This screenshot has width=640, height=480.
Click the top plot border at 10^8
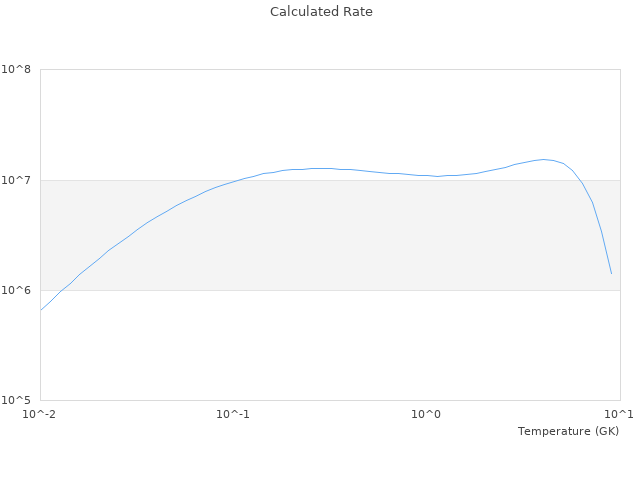(330, 70)
